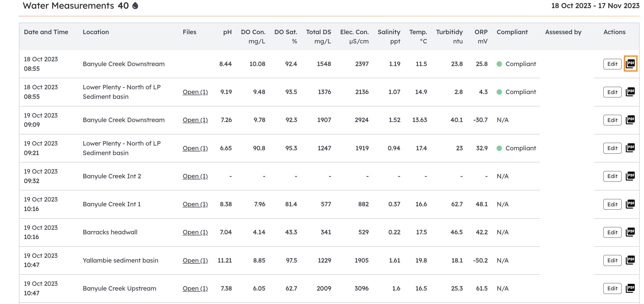The width and height of the screenshot is (644, 304).
Task: Export PDF for Banyule Creek Downstream 18 Oct
Action: 630,64
